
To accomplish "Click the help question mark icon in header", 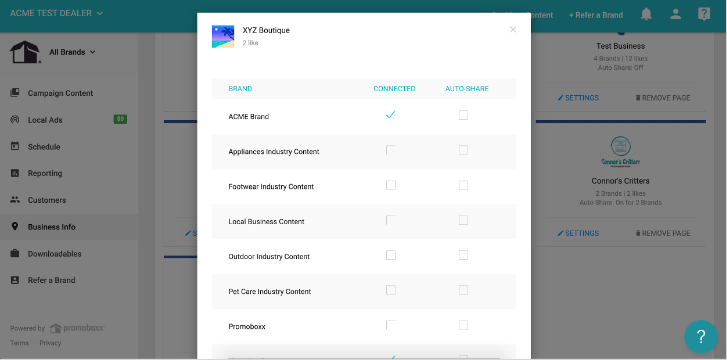I will [704, 14].
